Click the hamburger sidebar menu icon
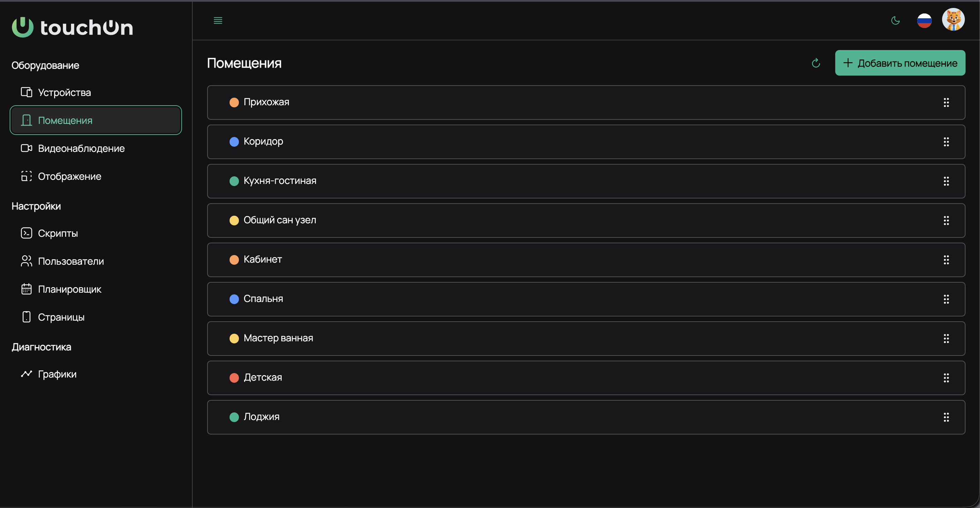The height and width of the screenshot is (508, 980). (218, 21)
